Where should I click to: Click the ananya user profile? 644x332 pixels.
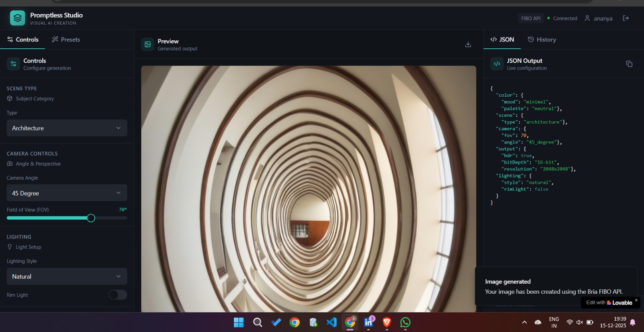click(599, 19)
